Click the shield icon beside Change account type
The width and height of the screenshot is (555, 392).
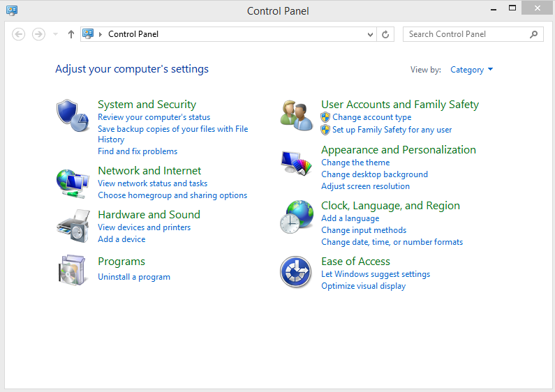click(x=325, y=117)
